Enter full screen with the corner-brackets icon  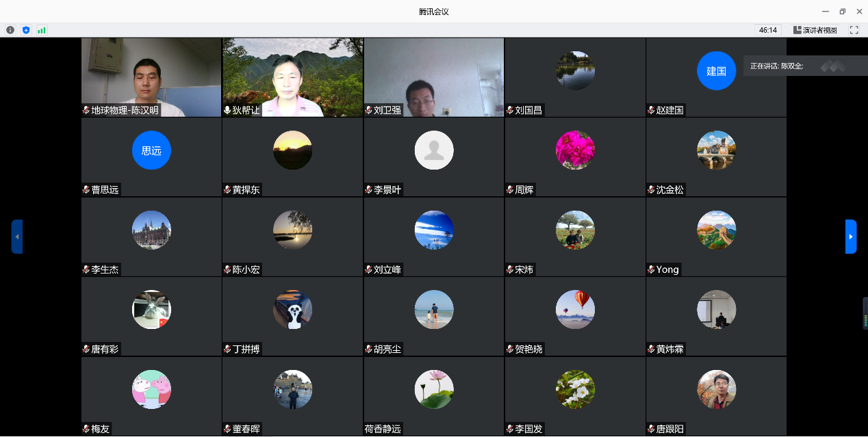pos(854,30)
